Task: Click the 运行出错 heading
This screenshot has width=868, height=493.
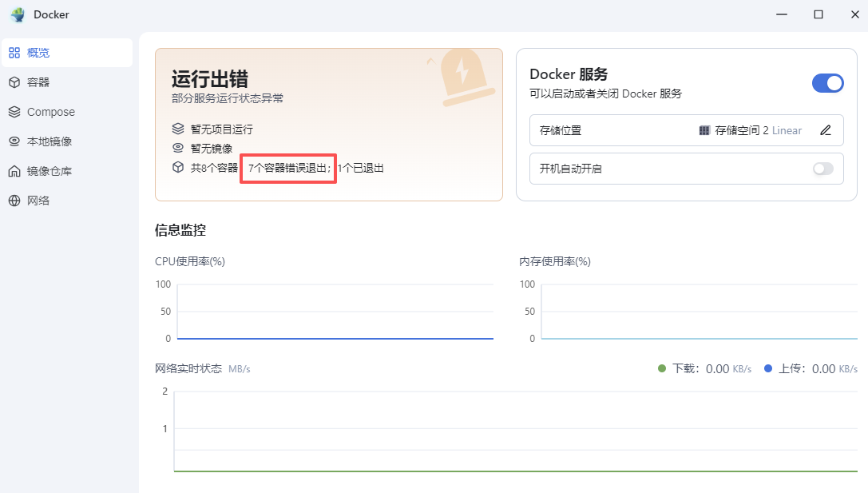Action: pyautogui.click(x=210, y=78)
